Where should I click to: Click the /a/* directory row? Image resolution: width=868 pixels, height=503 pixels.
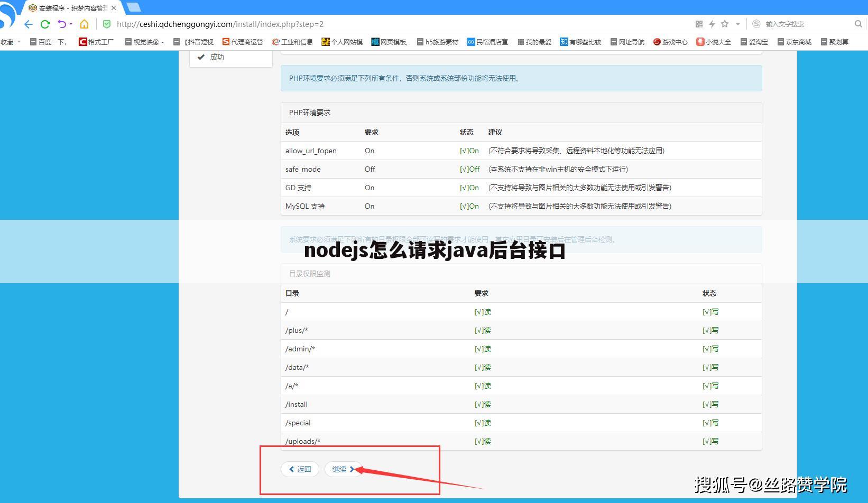521,386
